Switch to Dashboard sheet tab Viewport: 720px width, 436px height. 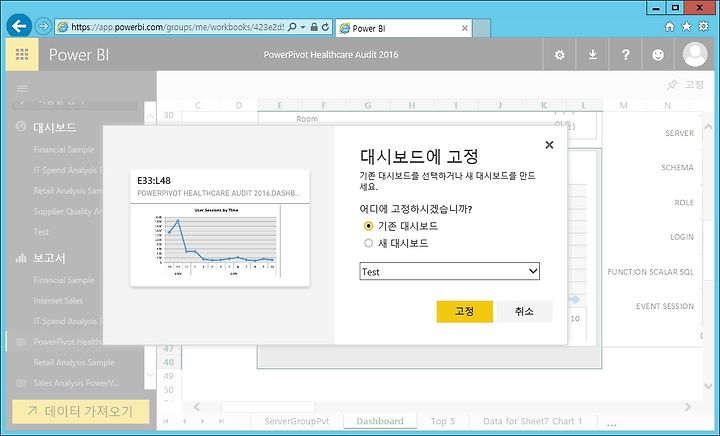pos(380,421)
